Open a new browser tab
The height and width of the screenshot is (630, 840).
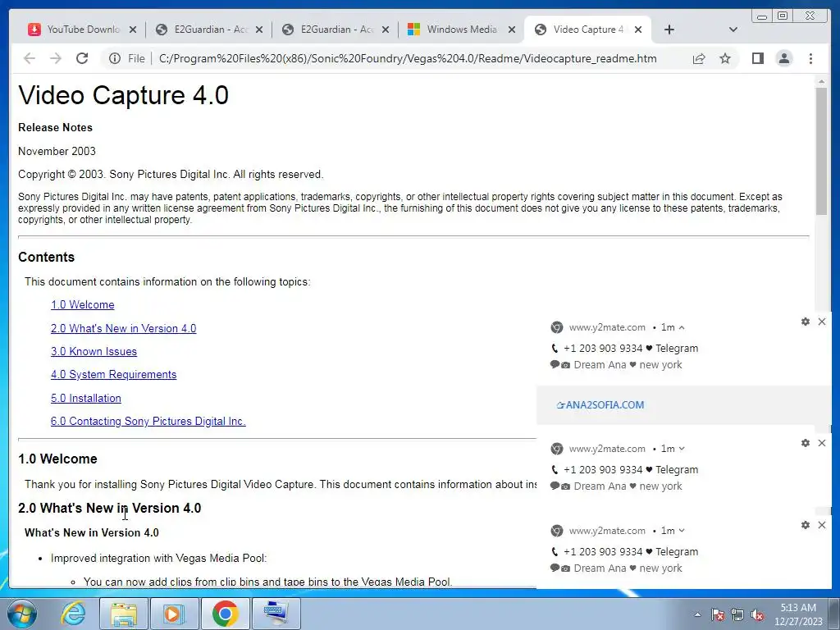tap(669, 30)
